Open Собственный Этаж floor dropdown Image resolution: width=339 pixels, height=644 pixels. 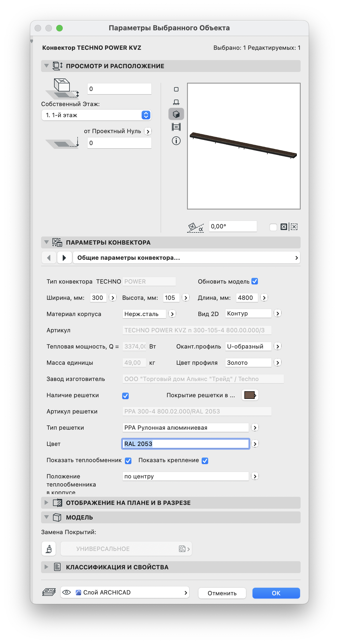[96, 115]
